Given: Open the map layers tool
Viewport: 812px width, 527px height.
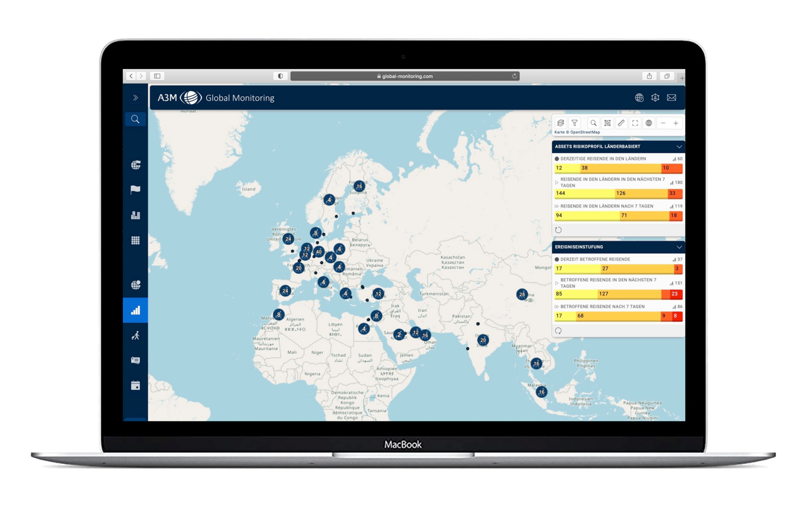Looking at the screenshot, I should 560,123.
